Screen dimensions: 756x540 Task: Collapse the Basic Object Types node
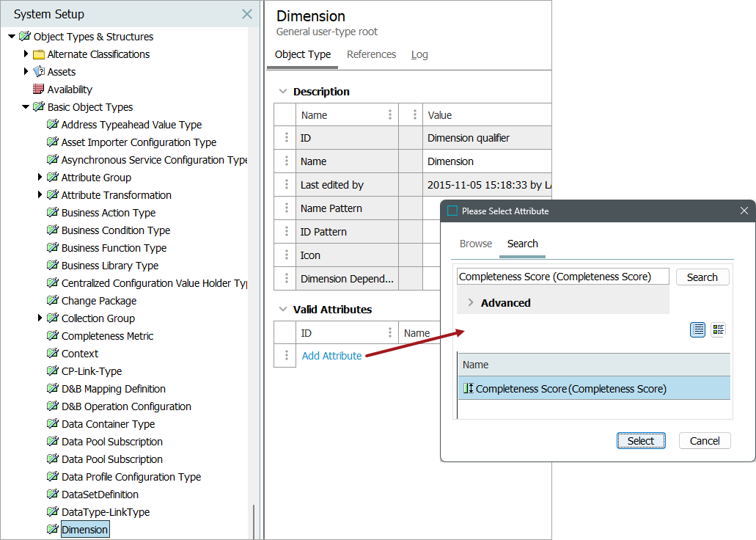pos(26,107)
